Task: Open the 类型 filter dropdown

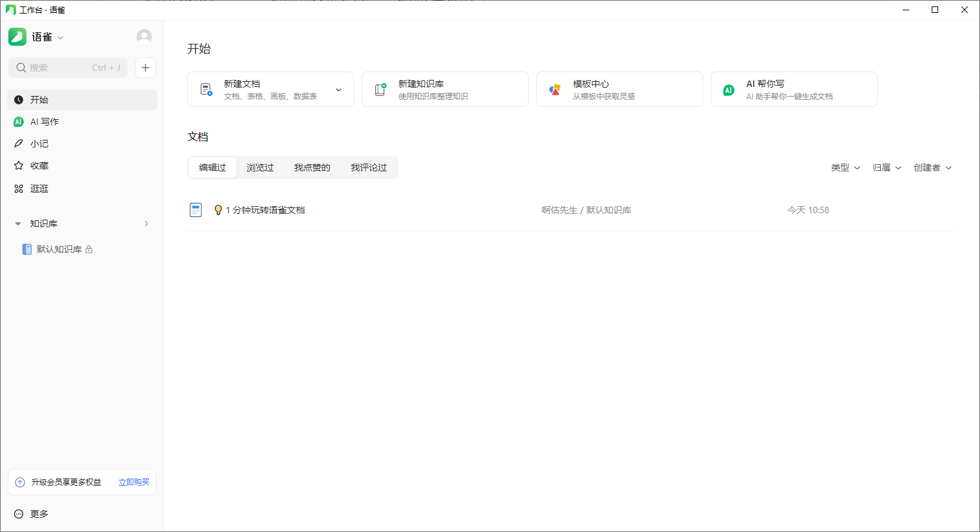Action: (845, 167)
